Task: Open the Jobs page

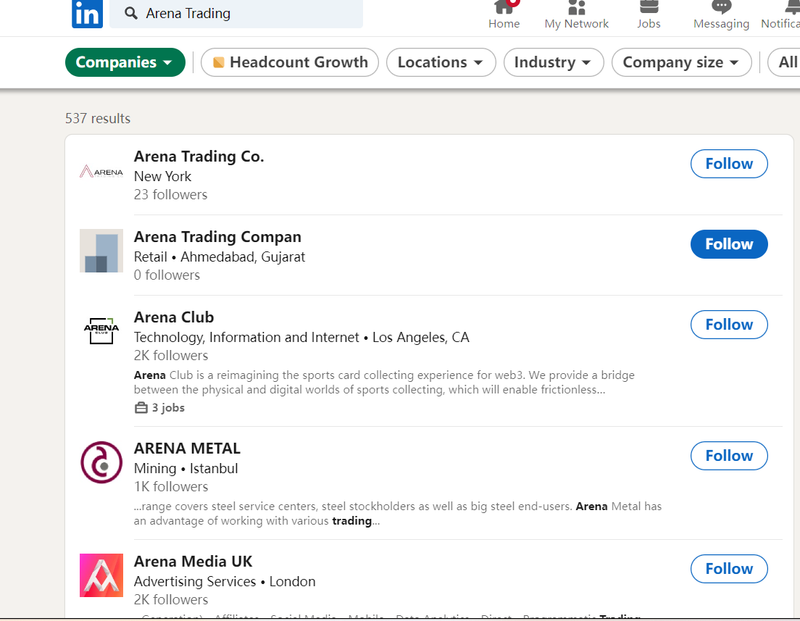Action: [x=648, y=15]
